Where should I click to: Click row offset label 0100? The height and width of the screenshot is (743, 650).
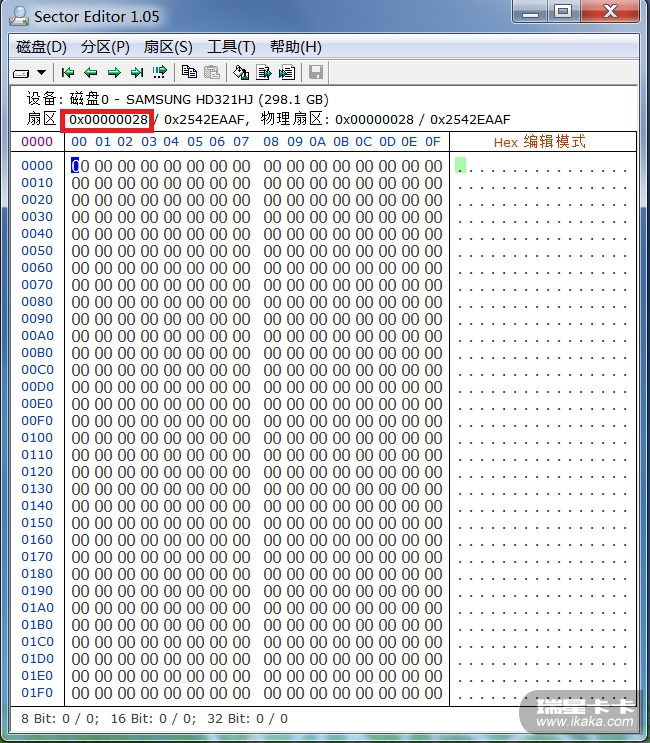[37, 438]
